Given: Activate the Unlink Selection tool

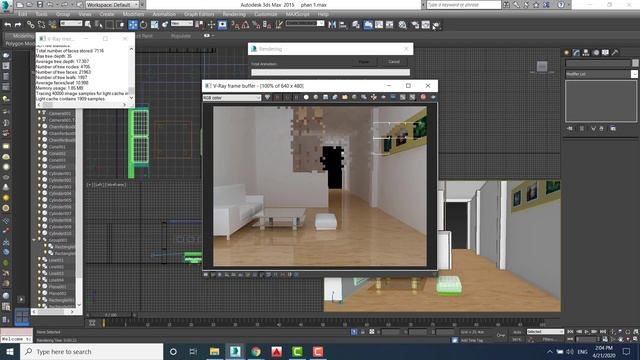Looking at the screenshot, I should (x=41, y=25).
